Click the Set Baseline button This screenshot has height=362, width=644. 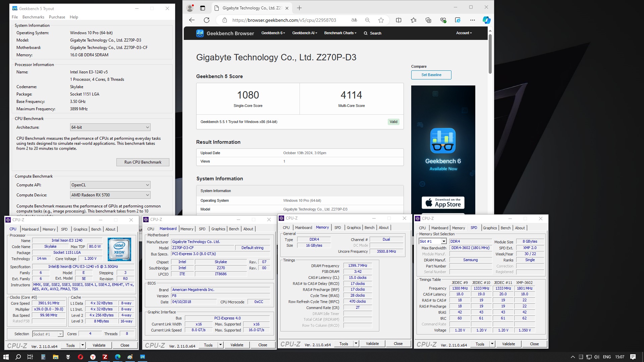[x=431, y=75]
